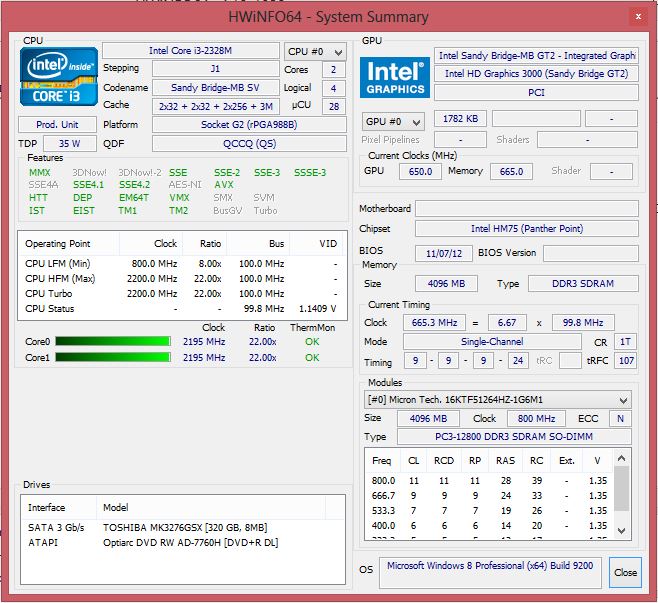Click the 1782 KB GPU memory field
Viewport: 658px width, 603px height.
coord(460,119)
